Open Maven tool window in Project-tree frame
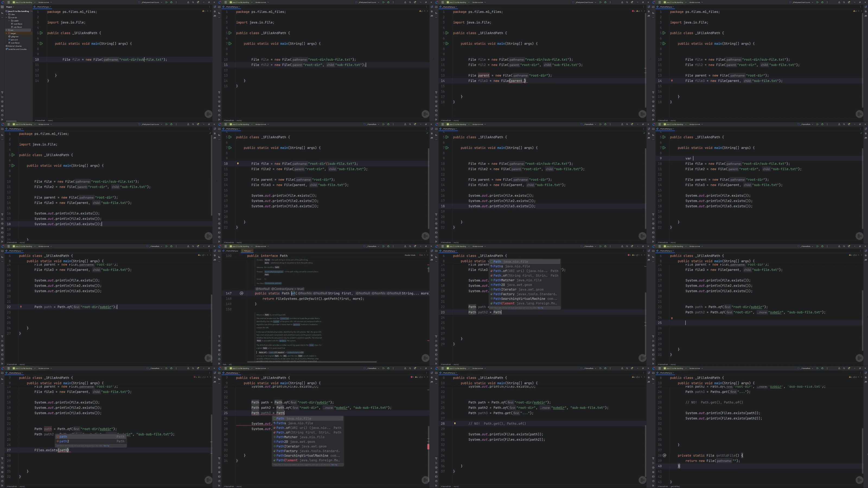 215,16
